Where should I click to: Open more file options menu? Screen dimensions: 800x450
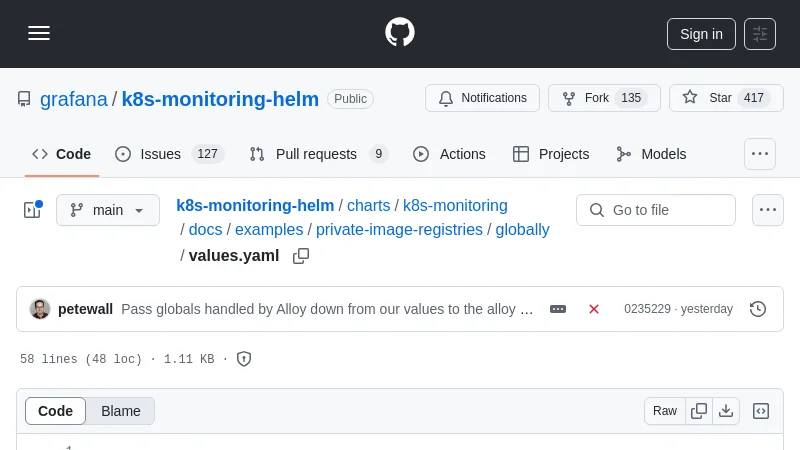tap(767, 210)
